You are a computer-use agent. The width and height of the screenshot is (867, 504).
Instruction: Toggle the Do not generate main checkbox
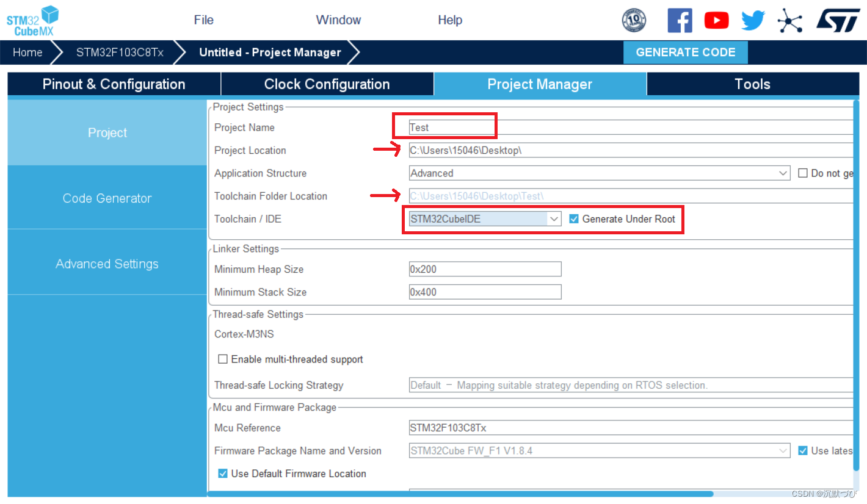pyautogui.click(x=803, y=173)
